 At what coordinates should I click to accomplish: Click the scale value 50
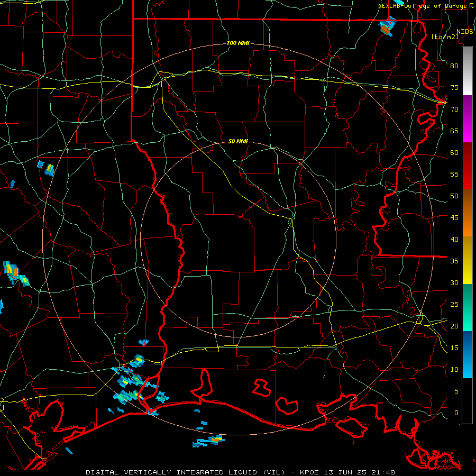point(454,196)
